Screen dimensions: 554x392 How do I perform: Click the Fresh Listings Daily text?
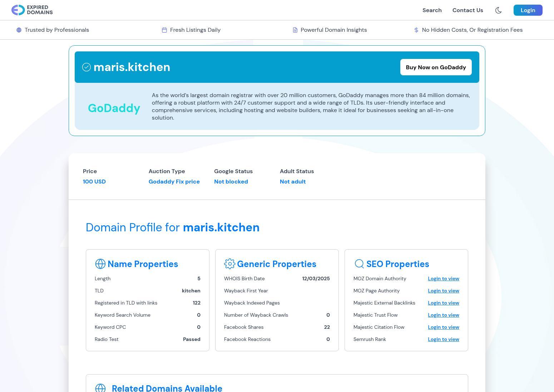tap(195, 30)
